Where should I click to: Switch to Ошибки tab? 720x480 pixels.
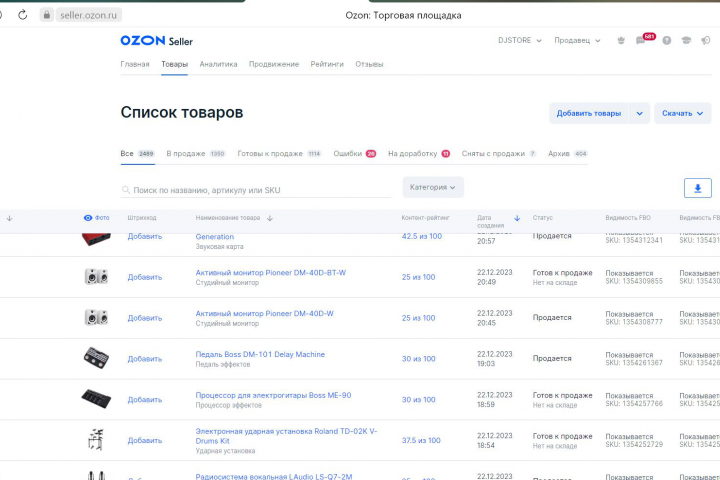354,154
